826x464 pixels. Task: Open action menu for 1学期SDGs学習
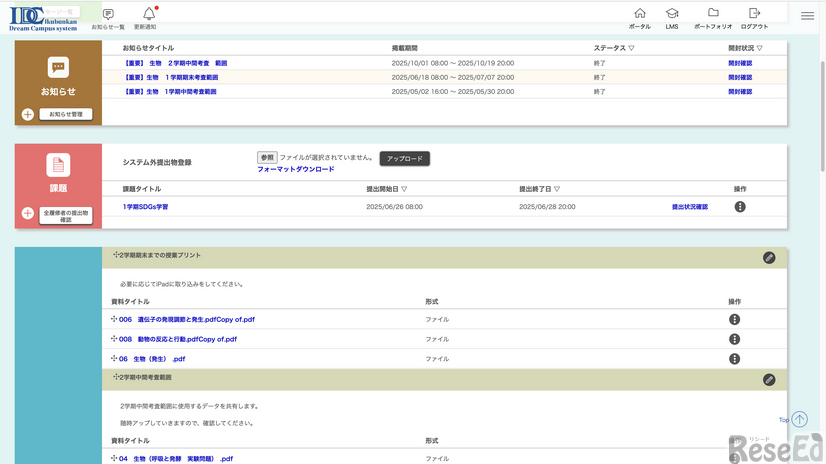pyautogui.click(x=740, y=207)
